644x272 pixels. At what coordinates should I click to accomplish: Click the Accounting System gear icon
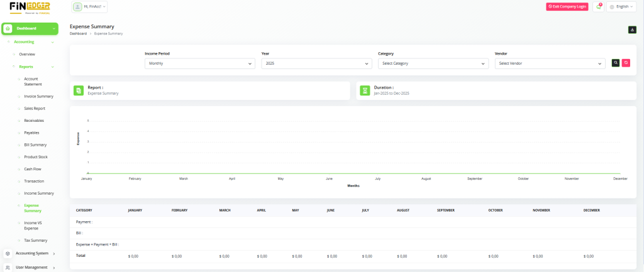(x=8, y=253)
